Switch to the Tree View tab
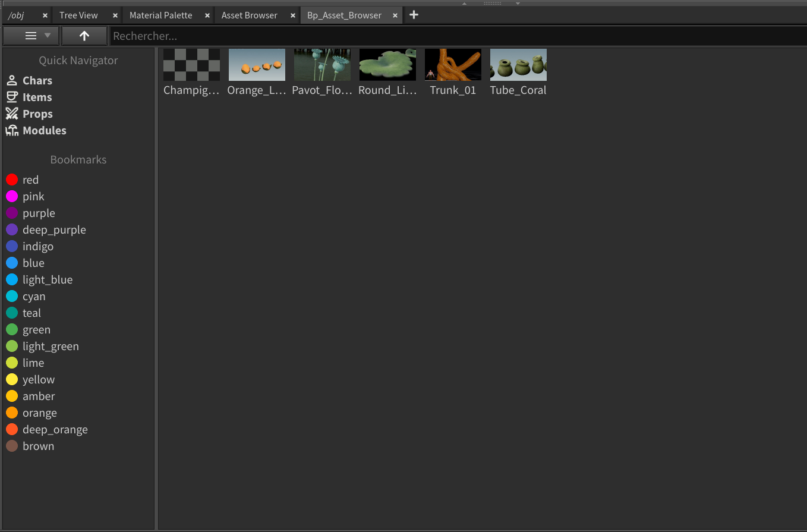Image resolution: width=807 pixels, height=532 pixels. point(78,15)
